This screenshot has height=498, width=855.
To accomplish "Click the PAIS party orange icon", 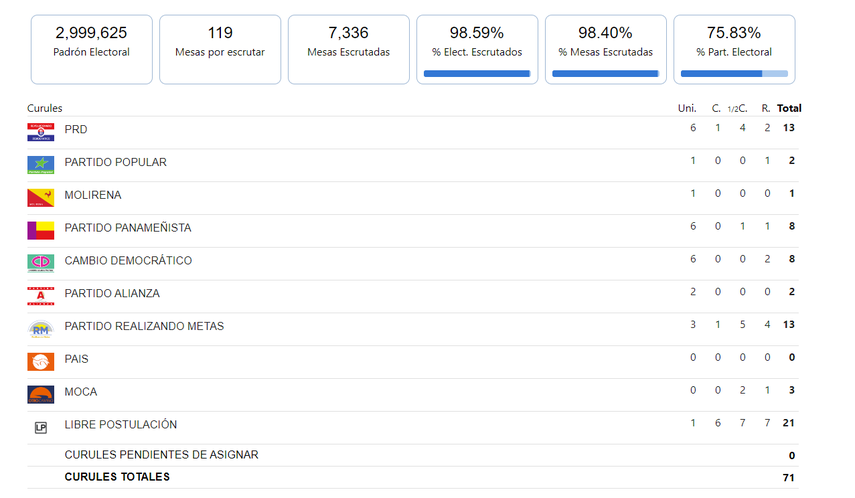I will click(40, 361).
